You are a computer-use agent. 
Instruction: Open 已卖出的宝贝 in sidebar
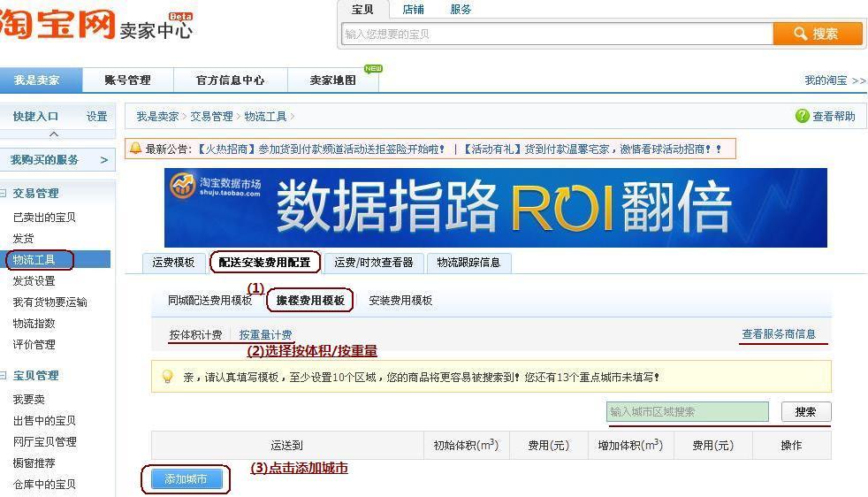coord(44,218)
